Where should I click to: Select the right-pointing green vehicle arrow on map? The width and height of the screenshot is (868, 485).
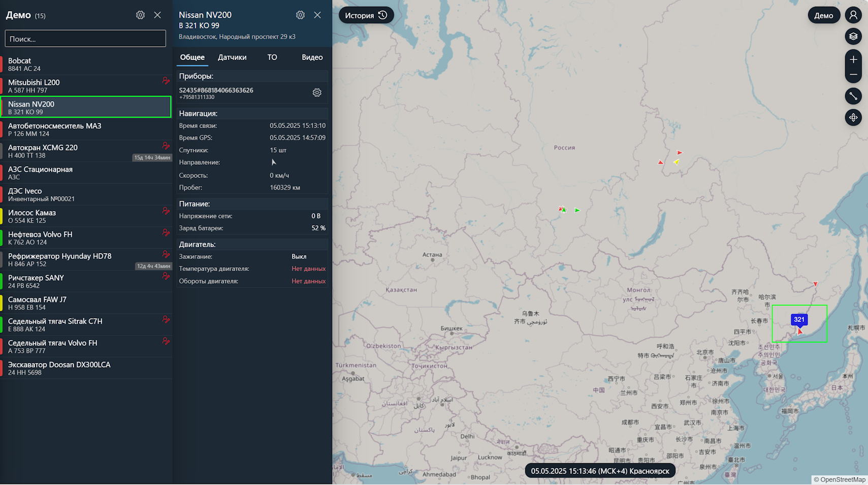[x=577, y=210]
